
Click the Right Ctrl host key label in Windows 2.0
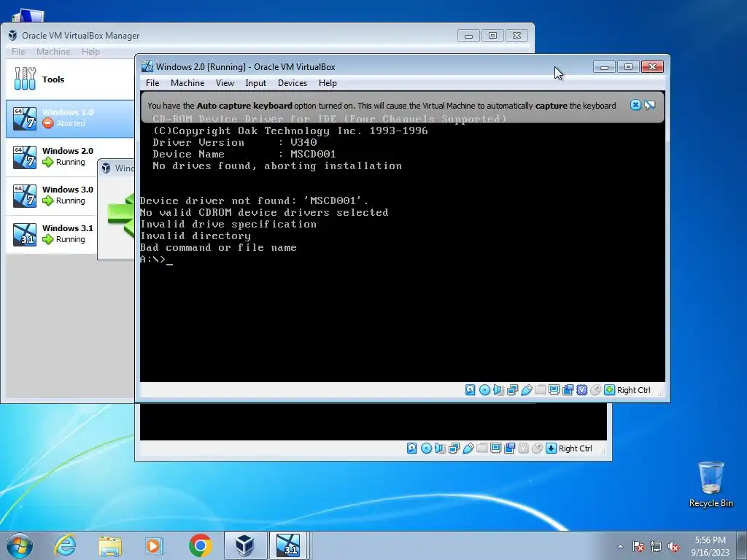point(634,390)
